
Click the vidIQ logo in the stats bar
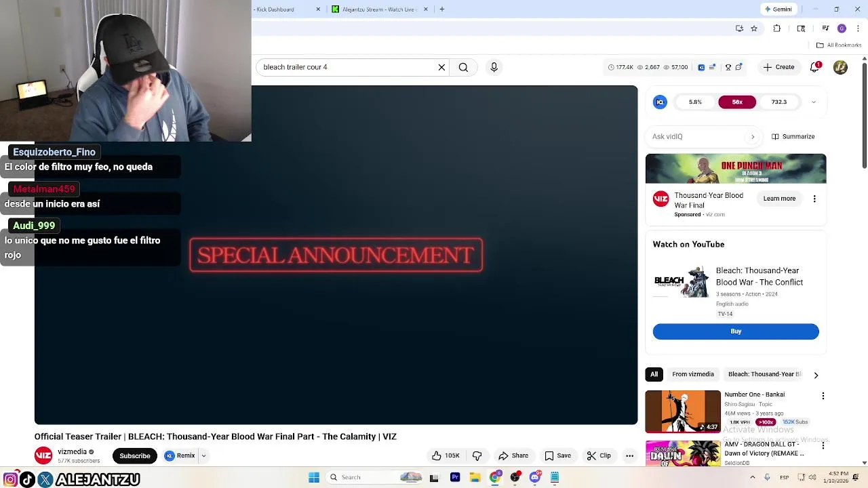pos(701,67)
